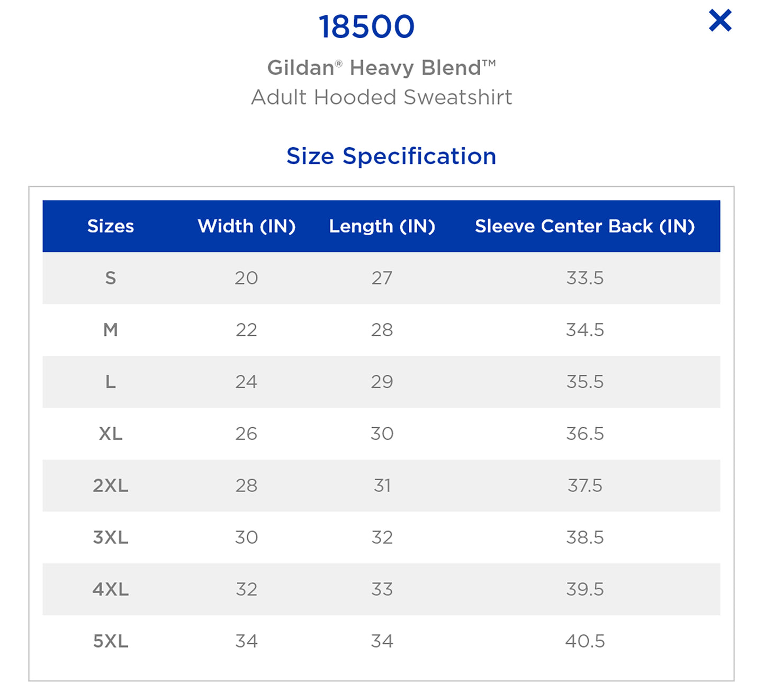Click the 18500 product number heading
This screenshot has height=700, width=765.
click(x=366, y=26)
